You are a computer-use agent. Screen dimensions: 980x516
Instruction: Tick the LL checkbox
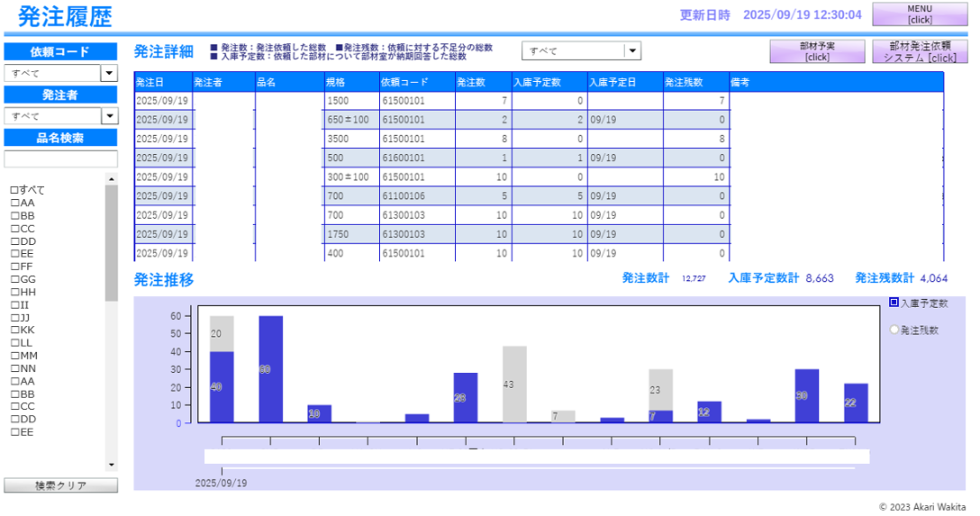pyautogui.click(x=14, y=342)
